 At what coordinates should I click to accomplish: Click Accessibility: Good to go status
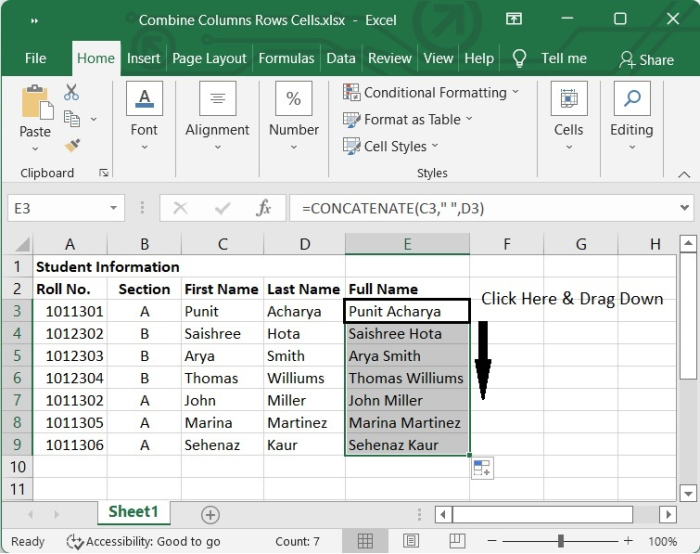pos(143,541)
